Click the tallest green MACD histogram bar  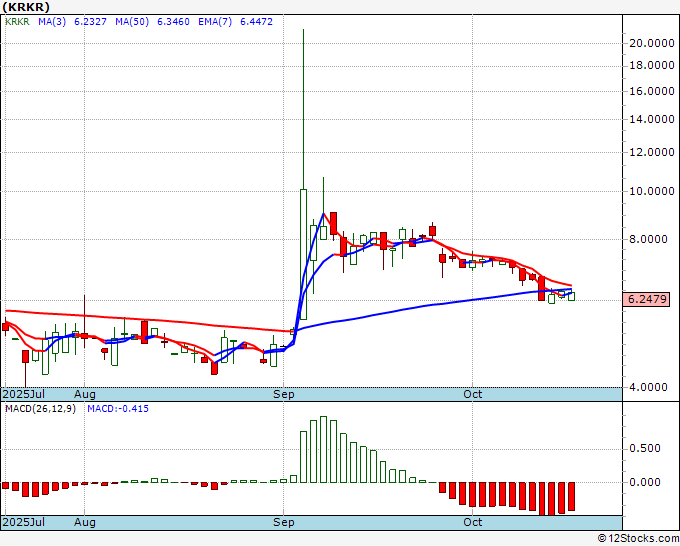coord(323,449)
